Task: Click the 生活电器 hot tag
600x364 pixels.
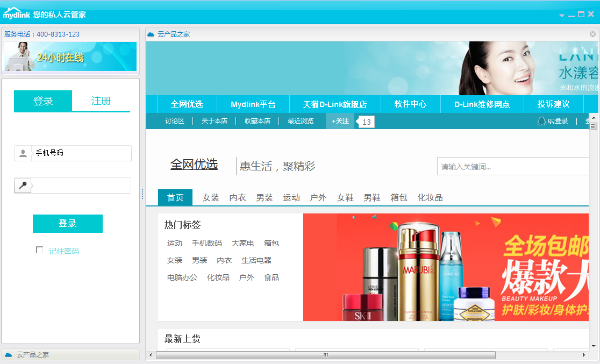Action: click(x=256, y=260)
